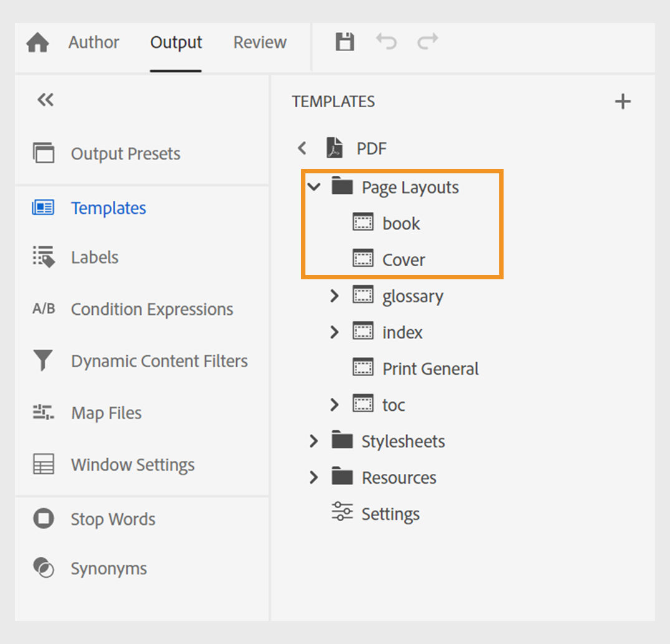Expand the Stylesheets folder
Screen dimensions: 670x644
pyautogui.click(x=314, y=441)
